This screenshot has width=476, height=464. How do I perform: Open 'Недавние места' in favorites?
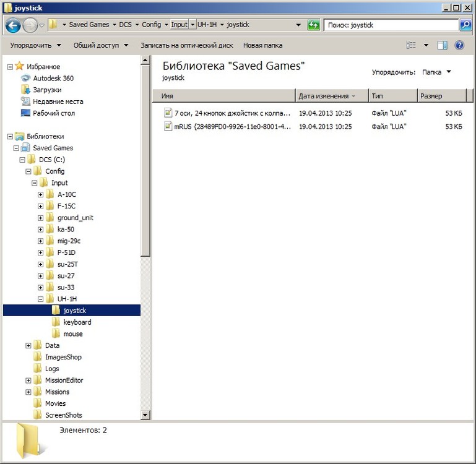tap(58, 101)
